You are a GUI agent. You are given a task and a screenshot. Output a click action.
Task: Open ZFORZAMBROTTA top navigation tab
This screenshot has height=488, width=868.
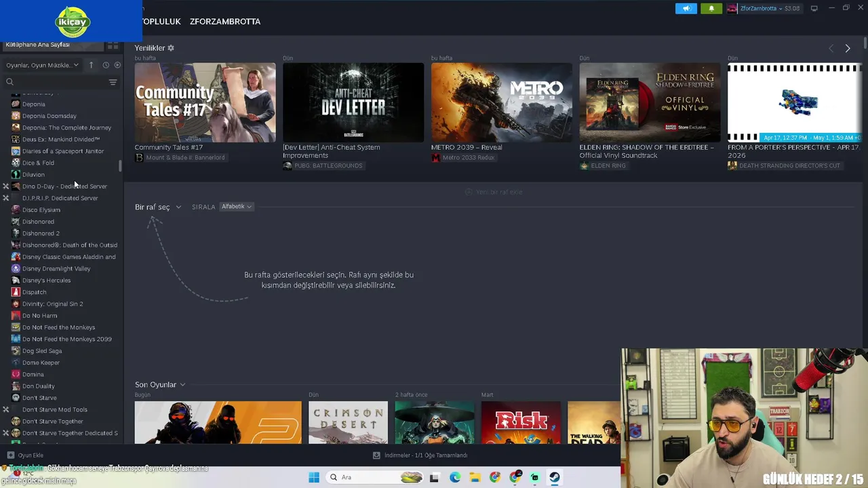pos(225,22)
